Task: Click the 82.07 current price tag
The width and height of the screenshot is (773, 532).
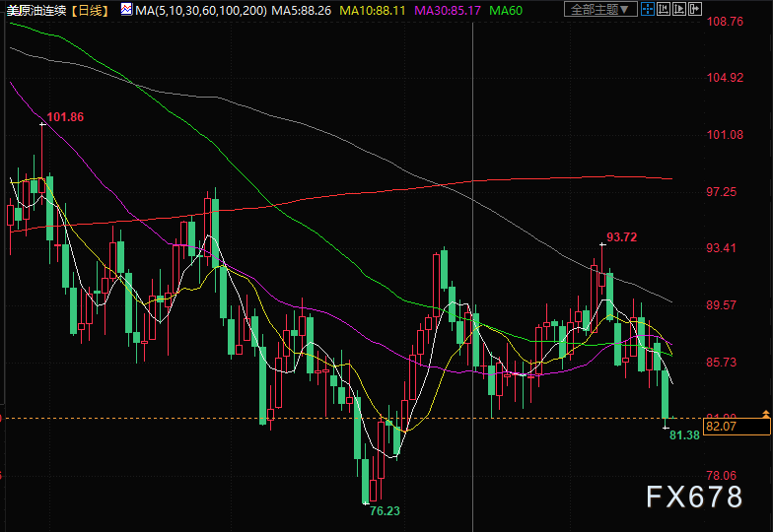Action: click(738, 427)
